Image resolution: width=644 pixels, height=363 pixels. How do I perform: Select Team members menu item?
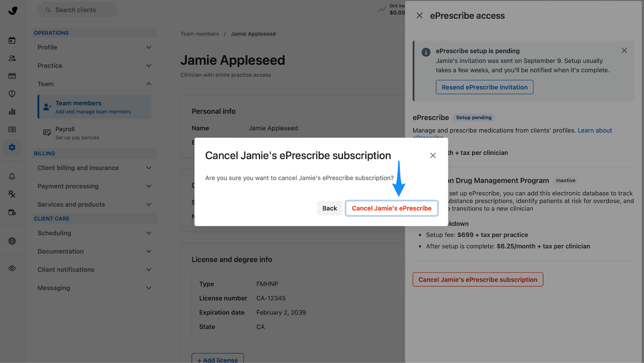[x=95, y=107]
